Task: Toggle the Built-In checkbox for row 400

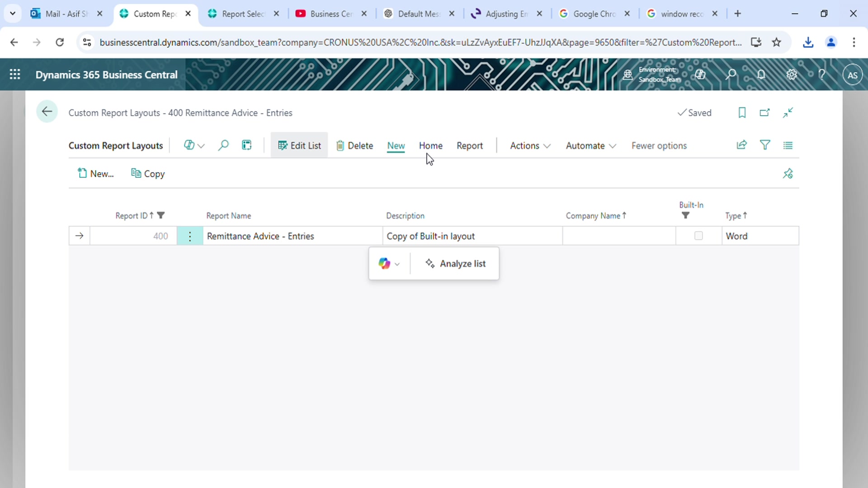Action: [698, 235]
